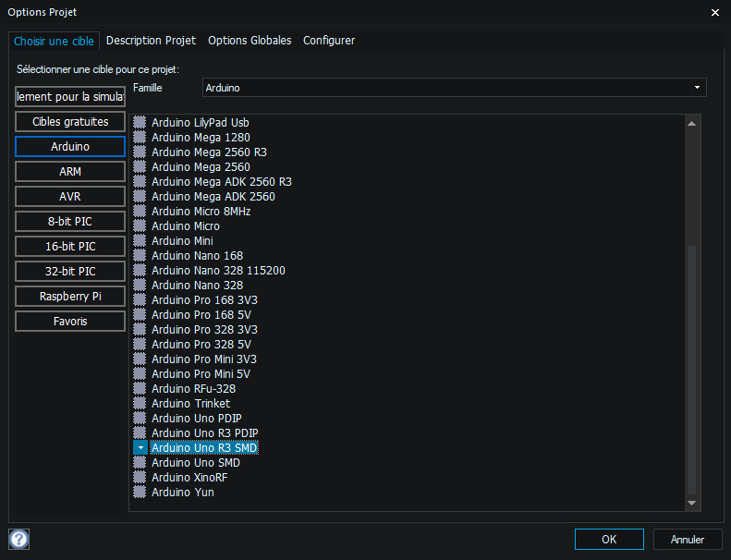Click chip icon next to Arduino Trinket

(x=140, y=403)
